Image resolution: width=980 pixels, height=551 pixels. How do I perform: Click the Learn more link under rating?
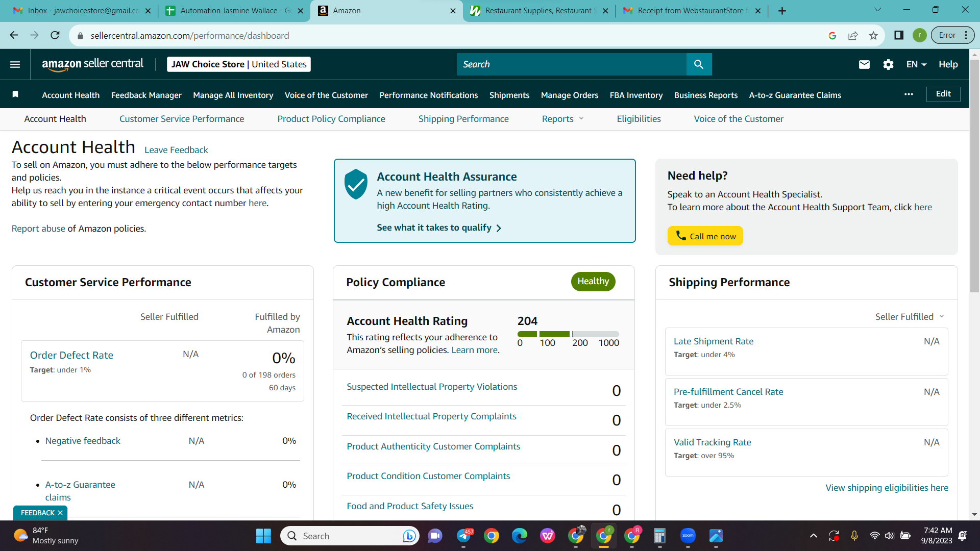474,350
